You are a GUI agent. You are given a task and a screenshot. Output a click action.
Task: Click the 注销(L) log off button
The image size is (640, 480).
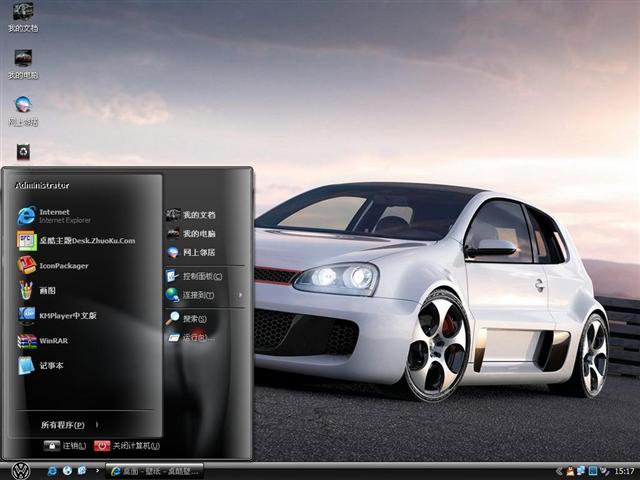tap(66, 446)
